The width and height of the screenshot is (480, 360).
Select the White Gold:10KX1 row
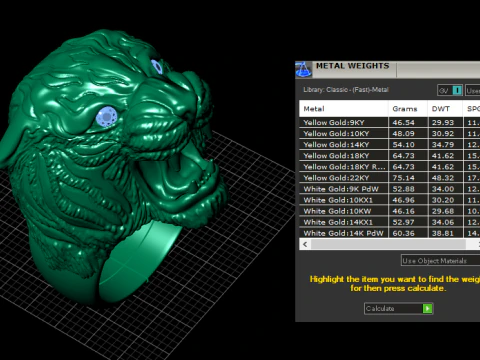click(390, 200)
